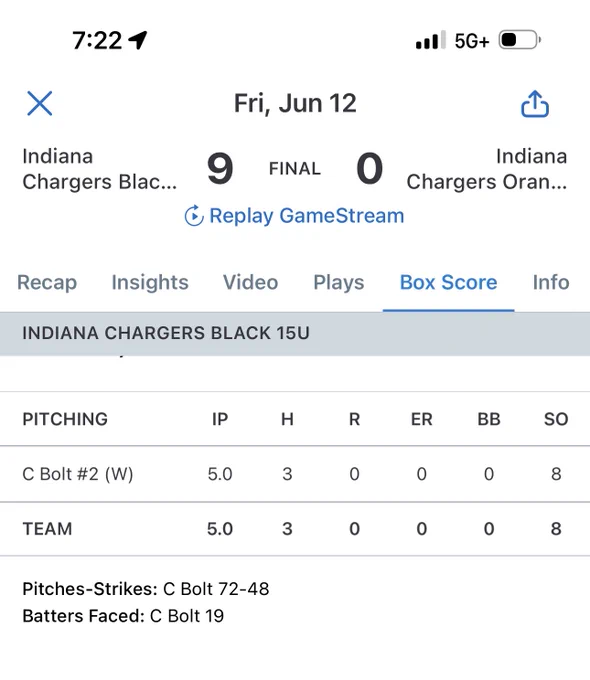Tap the location arrow status icon
Viewport: 590px width, 680px height.
[x=138, y=40]
